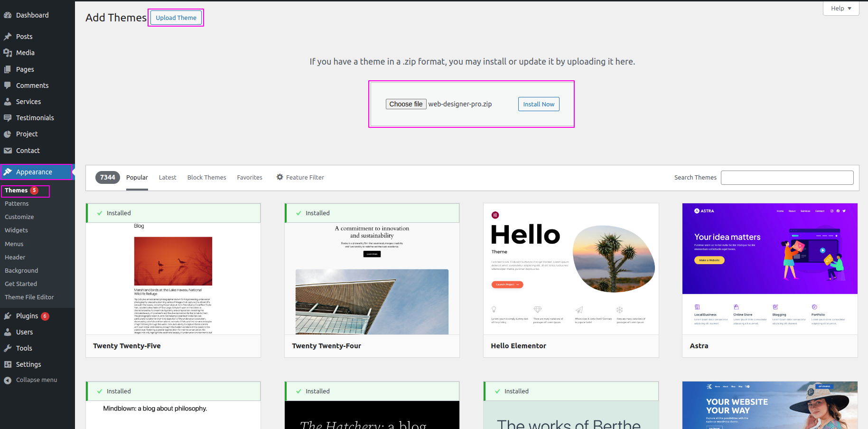
Task: Click Your Website Your Way theme preview
Action: [770, 405]
